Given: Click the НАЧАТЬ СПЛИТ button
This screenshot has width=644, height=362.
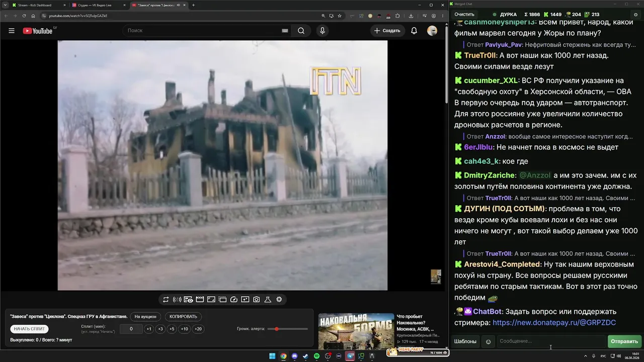Looking at the screenshot, I should (x=30, y=329).
